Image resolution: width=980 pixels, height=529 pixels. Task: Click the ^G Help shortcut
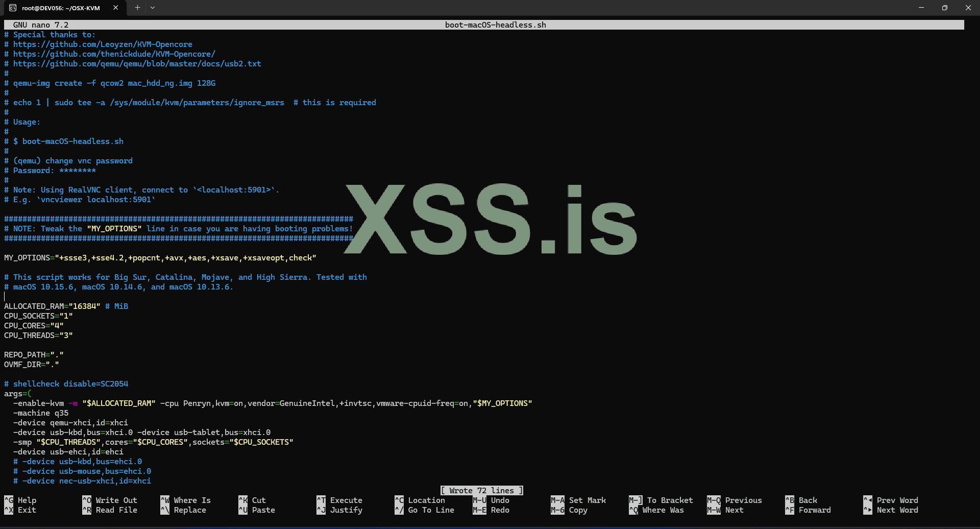[20, 500]
